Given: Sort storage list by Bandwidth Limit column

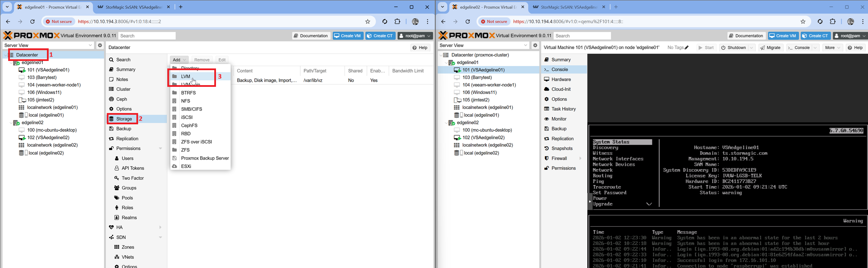Looking at the screenshot, I should pos(411,71).
